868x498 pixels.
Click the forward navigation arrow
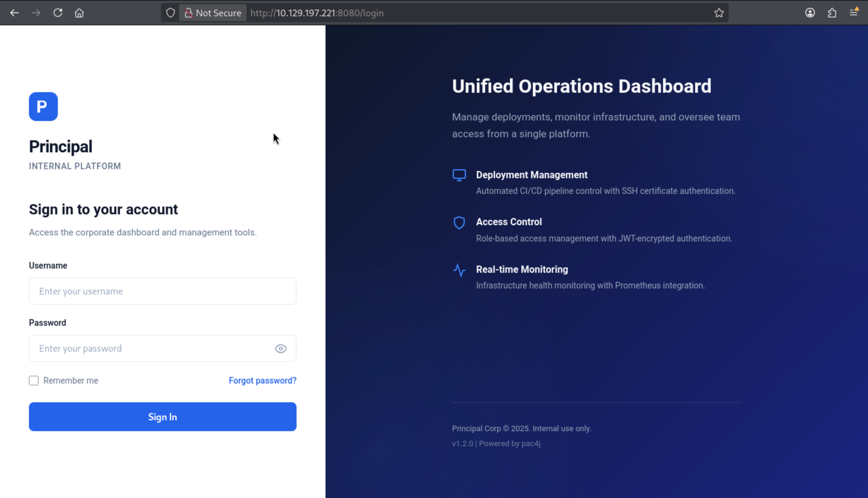[36, 13]
